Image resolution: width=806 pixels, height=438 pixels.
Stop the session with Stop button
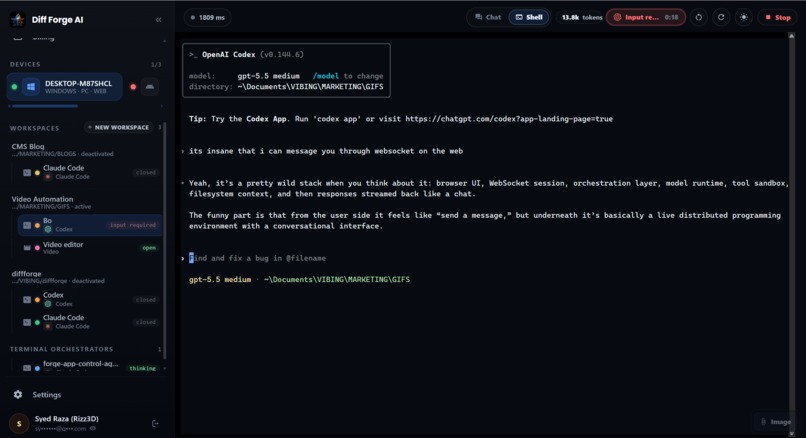click(778, 17)
